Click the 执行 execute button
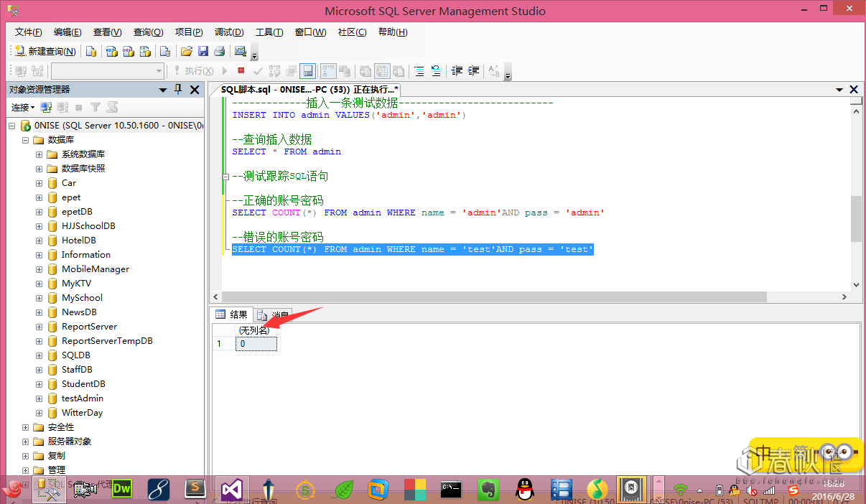 tap(193, 71)
